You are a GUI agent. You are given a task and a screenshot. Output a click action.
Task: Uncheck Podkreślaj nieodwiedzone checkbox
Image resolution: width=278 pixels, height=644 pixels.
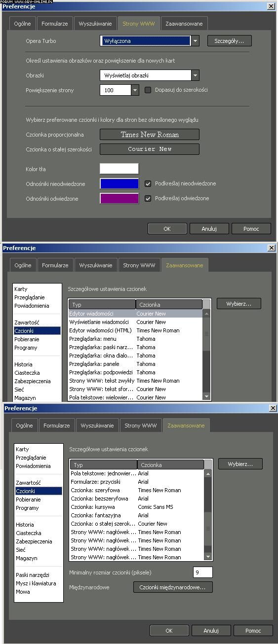coord(148,184)
